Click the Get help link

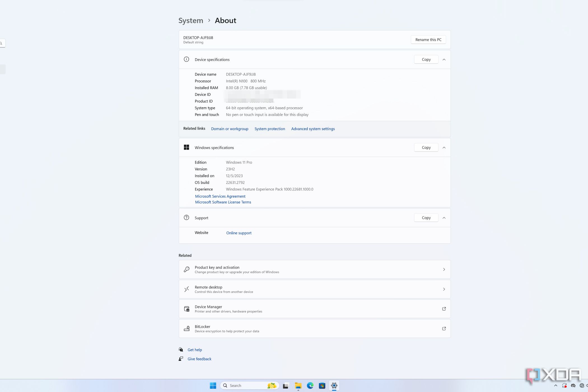pyautogui.click(x=195, y=350)
